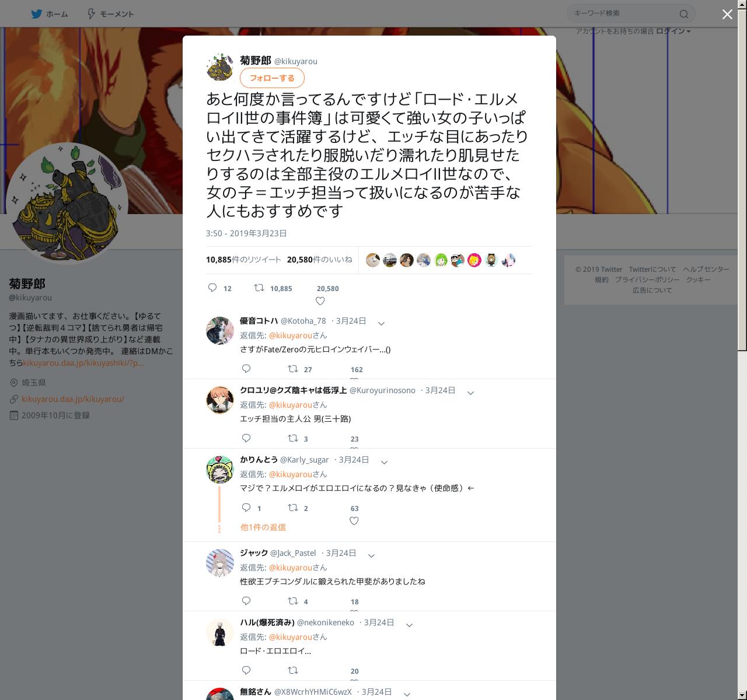Click the retweet icon showing 10,885
The height and width of the screenshot is (700, 747).
click(259, 288)
